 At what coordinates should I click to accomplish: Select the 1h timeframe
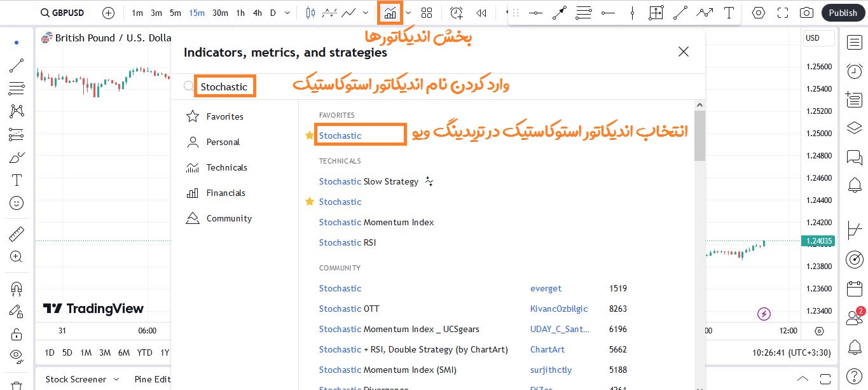240,13
